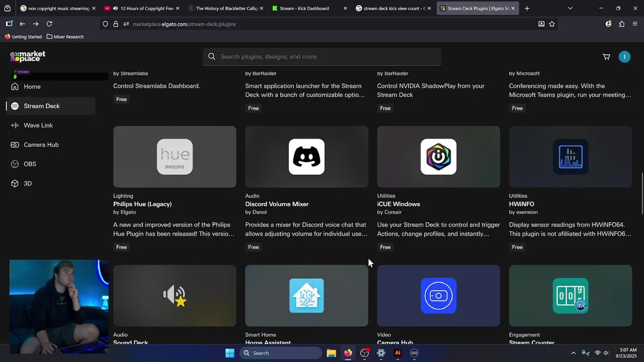The image size is (644, 362).
Task: Open the Sound Deck speaker star icon
Action: click(175, 296)
